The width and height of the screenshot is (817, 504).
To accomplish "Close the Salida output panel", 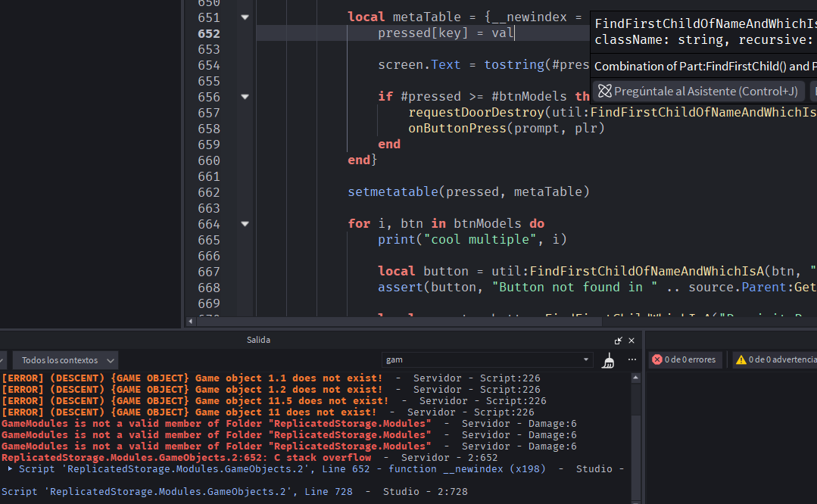I will click(631, 341).
